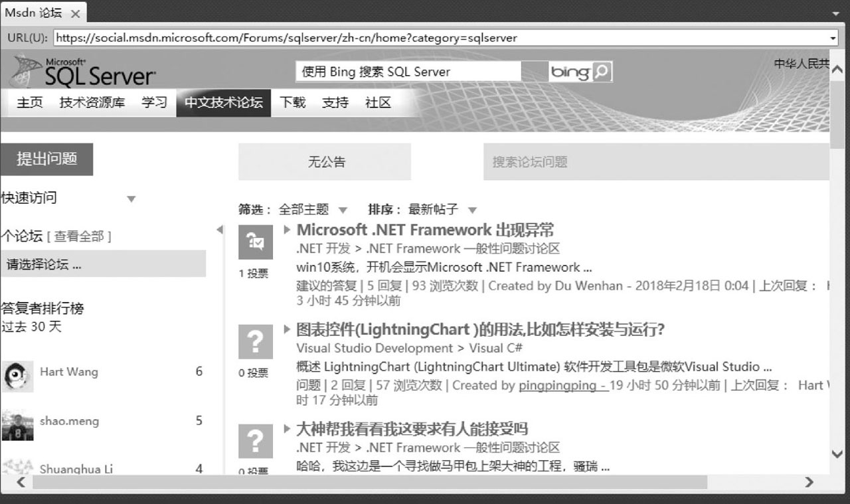The image size is (850, 504).
Task: Open Shuanghua Li profile name
Action: click(x=76, y=469)
